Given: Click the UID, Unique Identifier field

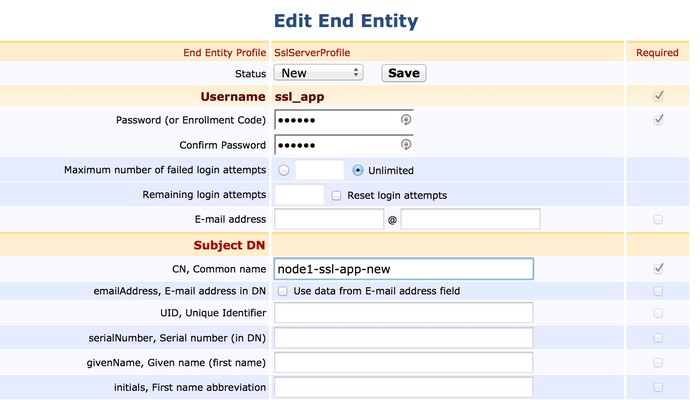Looking at the screenshot, I should [x=403, y=314].
